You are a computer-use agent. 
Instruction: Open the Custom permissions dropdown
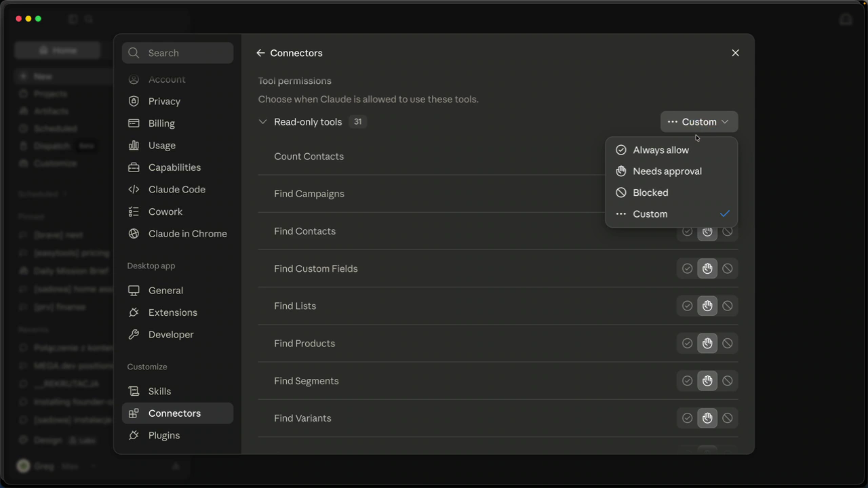pos(699,122)
